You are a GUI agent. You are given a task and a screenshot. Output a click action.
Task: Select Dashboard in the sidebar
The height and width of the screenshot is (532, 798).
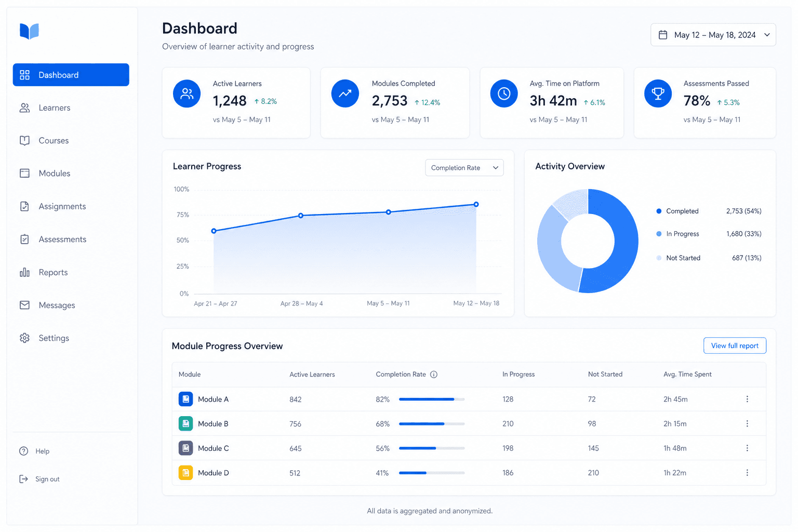(x=71, y=75)
